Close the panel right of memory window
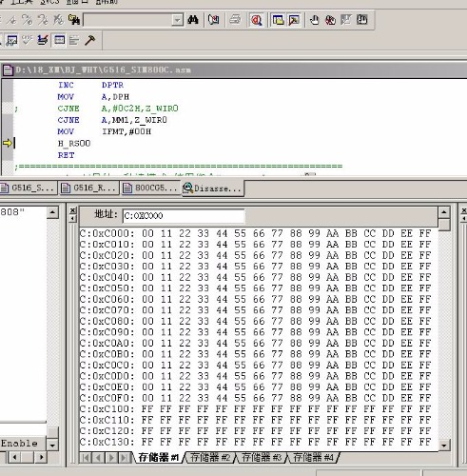Screen dimensions: 467x476 coord(464,210)
